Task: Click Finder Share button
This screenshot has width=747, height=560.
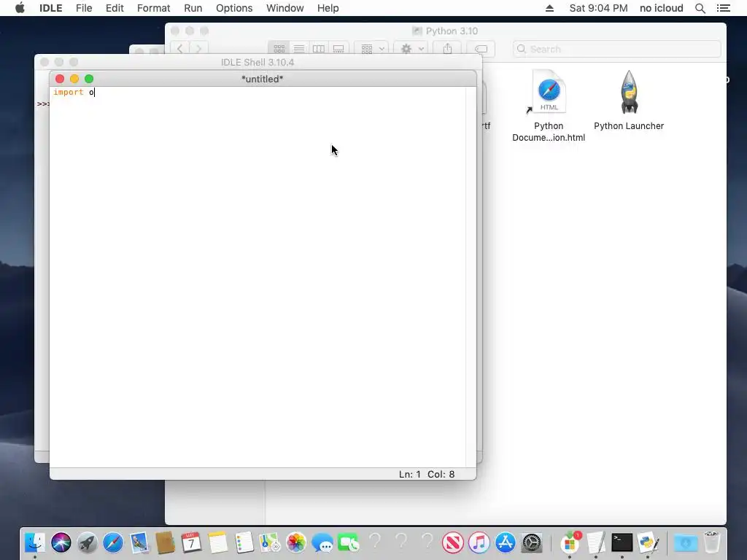Action: coord(447,49)
